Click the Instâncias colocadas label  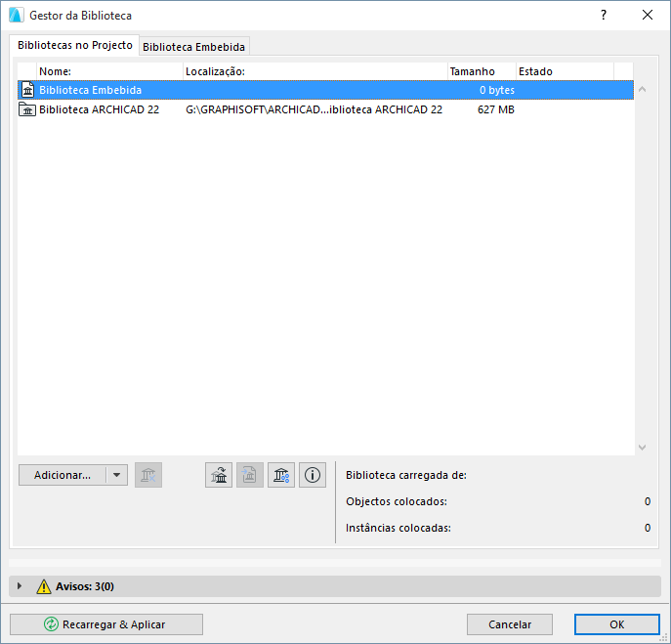398,528
